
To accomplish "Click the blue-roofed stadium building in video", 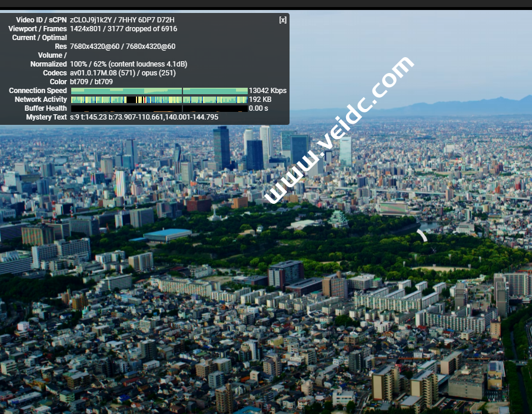I will pos(167,234).
